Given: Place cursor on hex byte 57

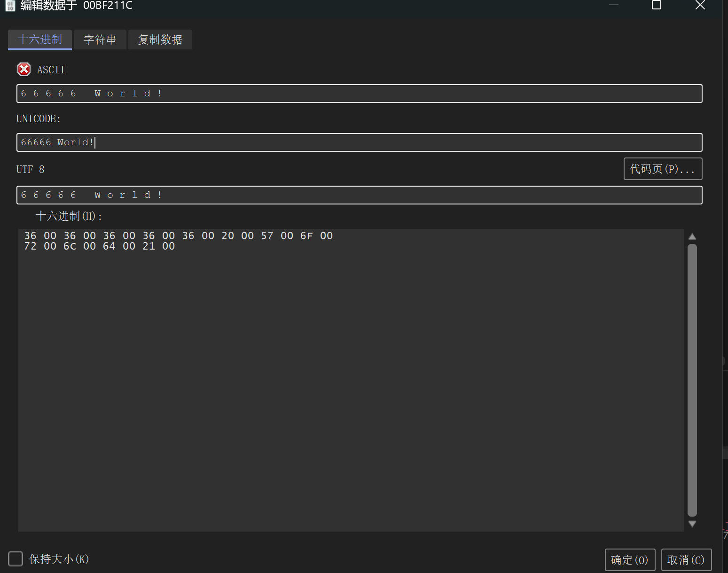Looking at the screenshot, I should [x=267, y=236].
